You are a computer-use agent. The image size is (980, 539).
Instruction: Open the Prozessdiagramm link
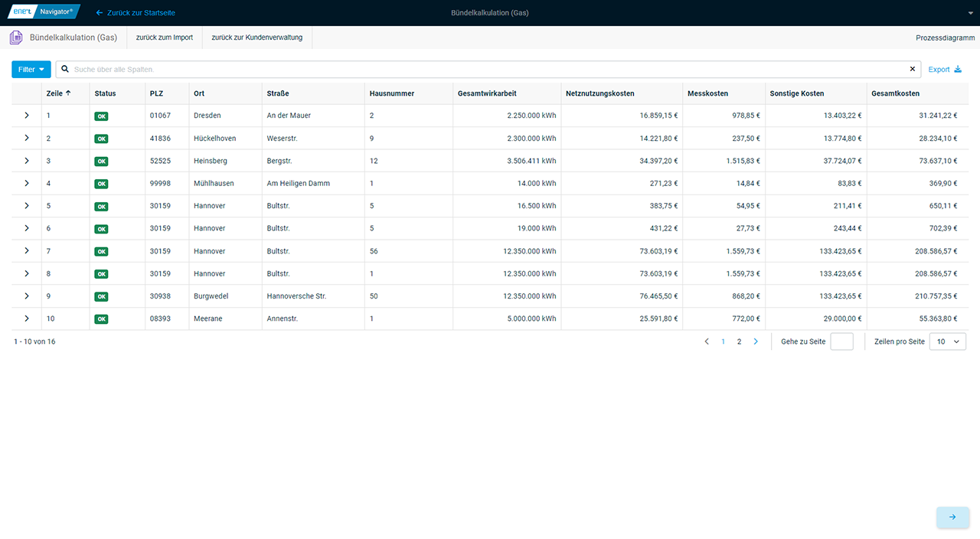[945, 38]
